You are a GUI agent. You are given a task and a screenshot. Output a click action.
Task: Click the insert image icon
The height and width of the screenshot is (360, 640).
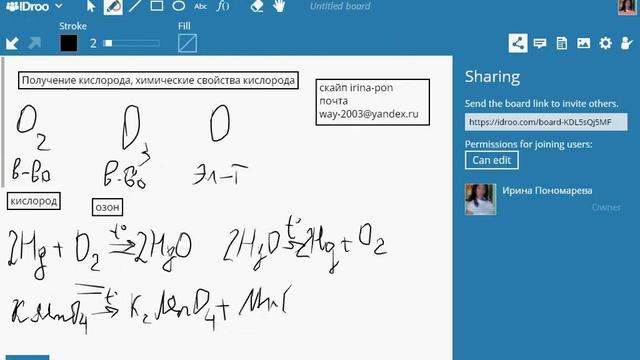tap(584, 43)
